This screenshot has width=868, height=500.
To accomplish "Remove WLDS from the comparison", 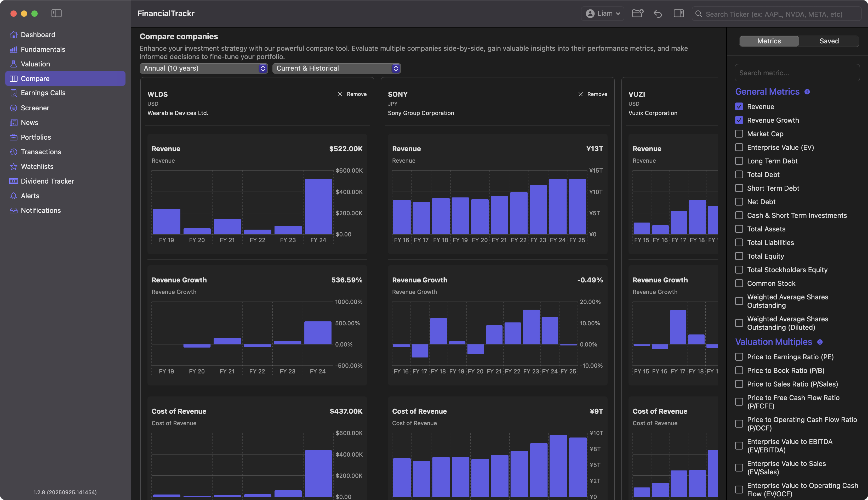I will (352, 94).
